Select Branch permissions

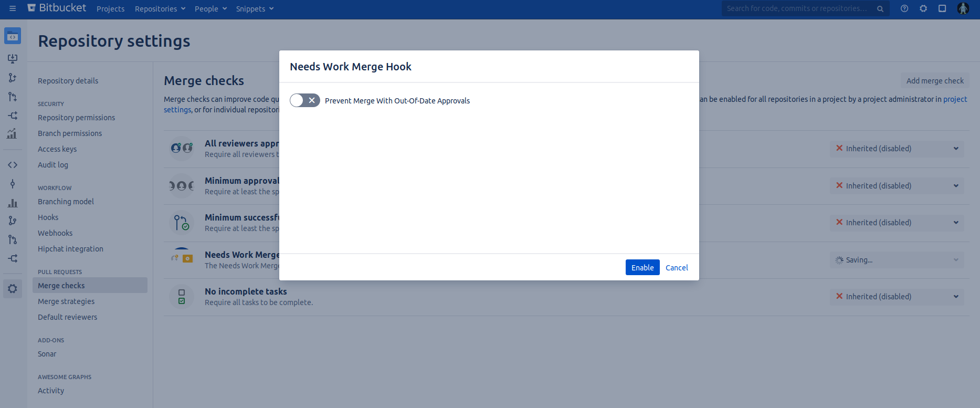(70, 133)
